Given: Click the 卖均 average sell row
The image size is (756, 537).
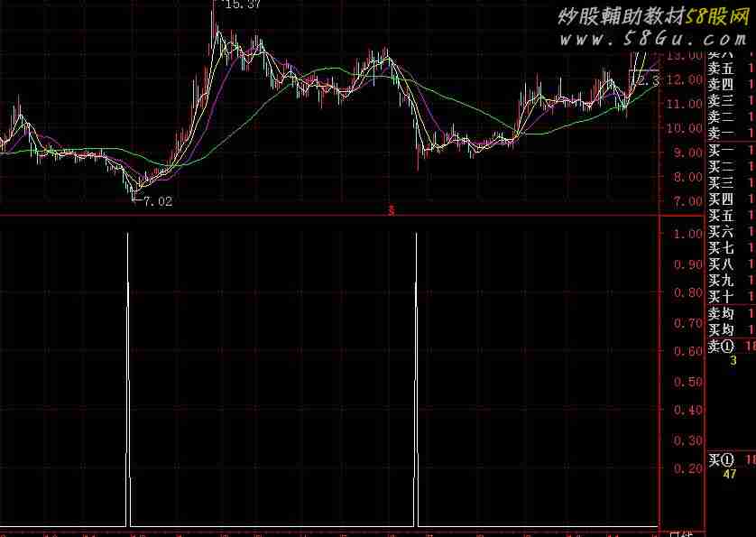Looking at the screenshot, I should 731,314.
